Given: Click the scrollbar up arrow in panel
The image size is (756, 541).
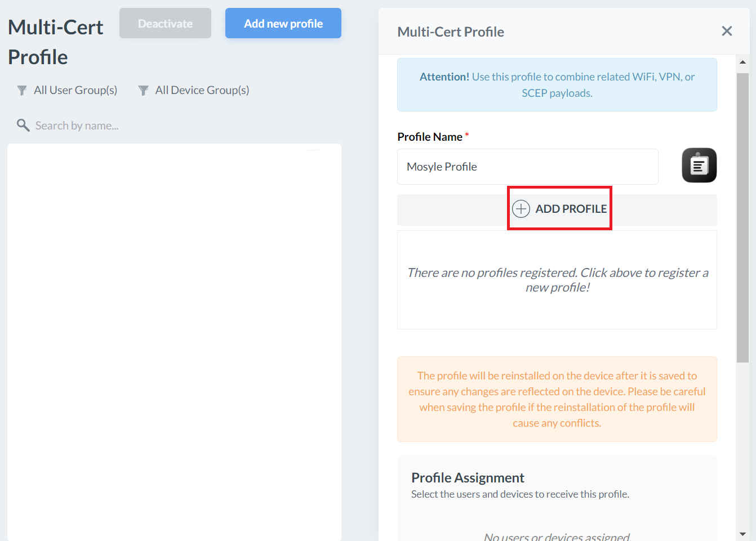Looking at the screenshot, I should coord(742,62).
